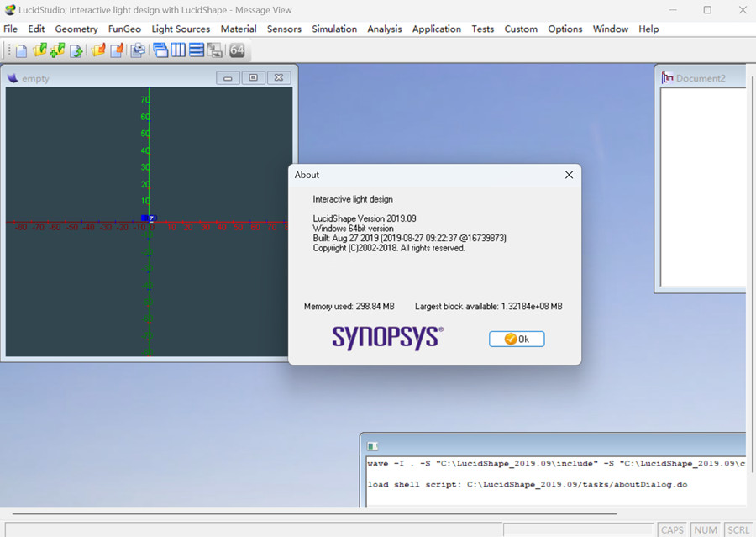Click the Print toolbar icon
Screen dimensions: 756x537
(138, 50)
